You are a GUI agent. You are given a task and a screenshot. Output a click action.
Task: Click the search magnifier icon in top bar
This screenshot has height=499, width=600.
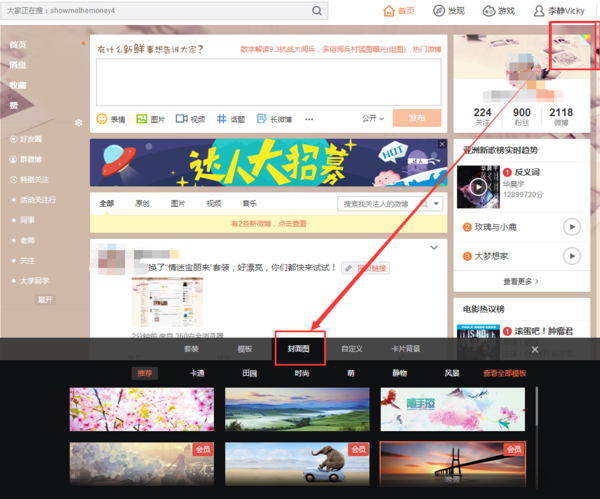tap(316, 10)
